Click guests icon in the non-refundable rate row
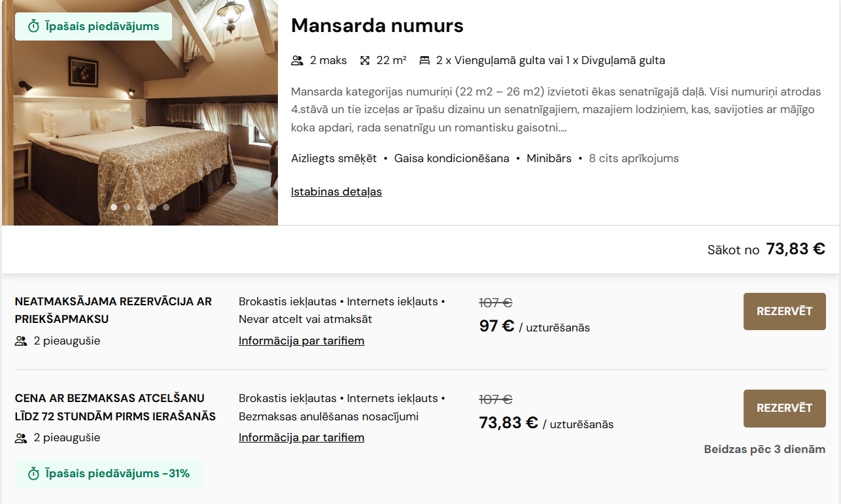This screenshot has width=841, height=504. (x=21, y=341)
